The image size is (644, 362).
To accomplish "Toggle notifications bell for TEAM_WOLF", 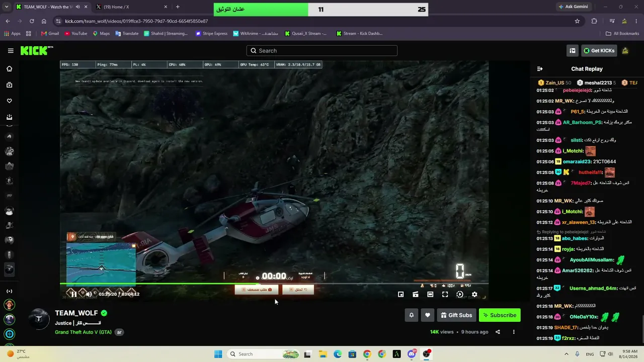I will 412,315.
